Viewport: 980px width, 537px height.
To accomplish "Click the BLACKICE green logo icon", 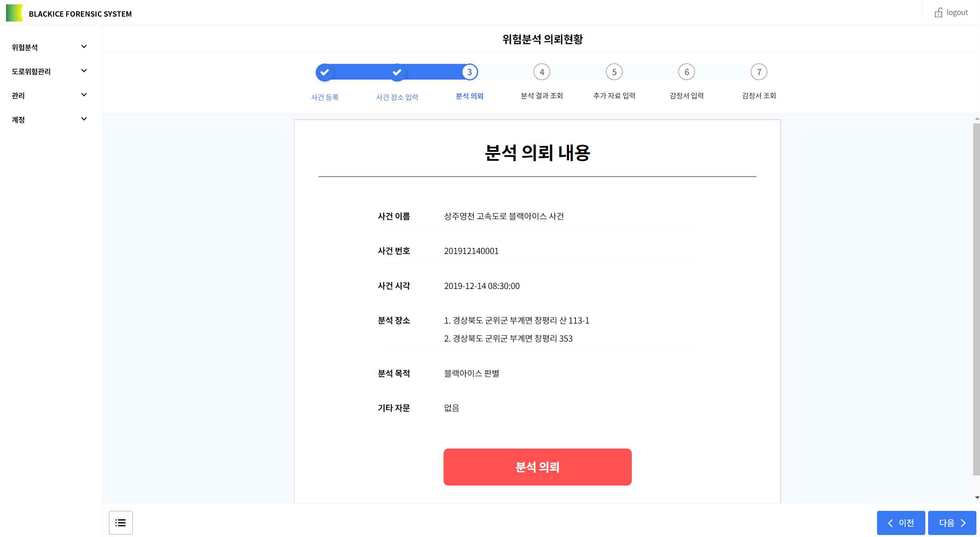I will click(x=14, y=13).
